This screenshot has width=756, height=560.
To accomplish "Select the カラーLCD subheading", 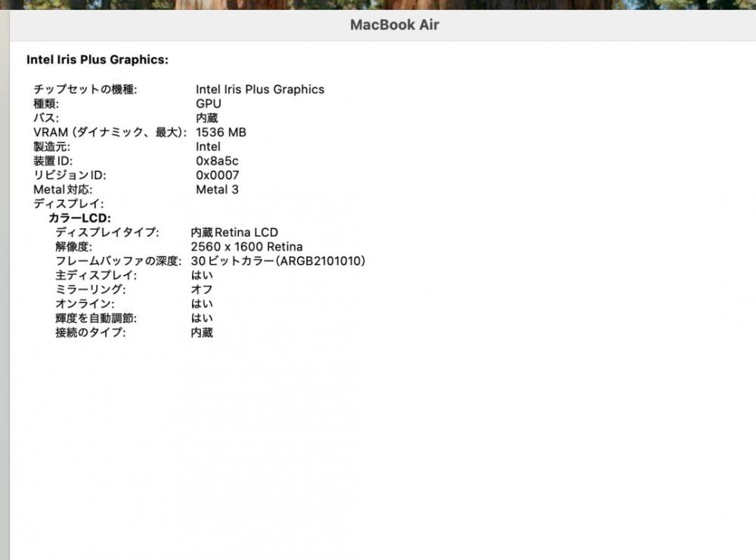I will point(79,218).
